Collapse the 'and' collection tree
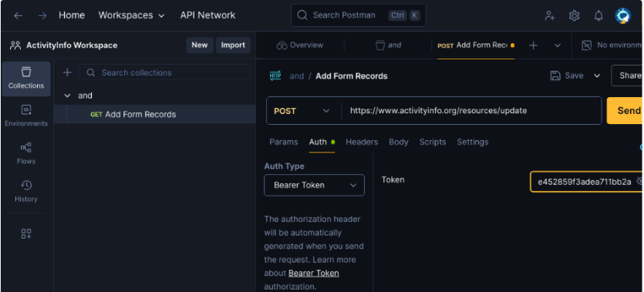The width and height of the screenshot is (644, 292). coord(67,96)
